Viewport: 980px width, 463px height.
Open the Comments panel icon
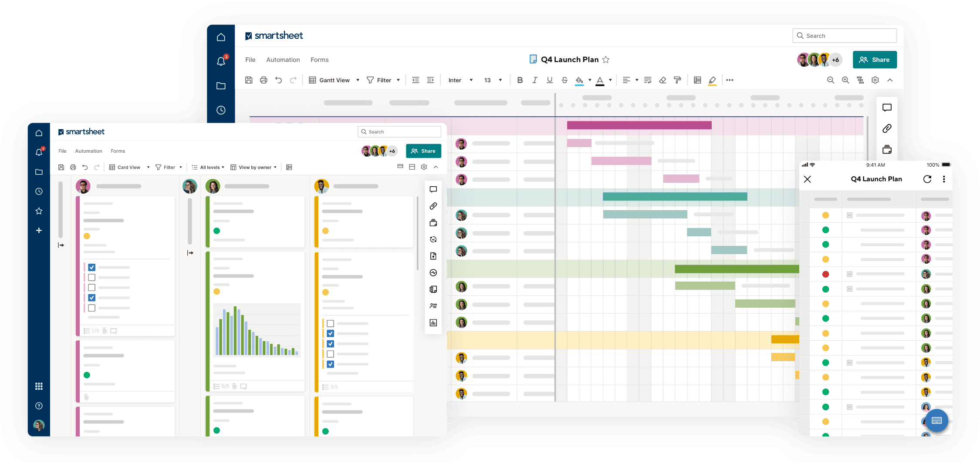pos(887,107)
